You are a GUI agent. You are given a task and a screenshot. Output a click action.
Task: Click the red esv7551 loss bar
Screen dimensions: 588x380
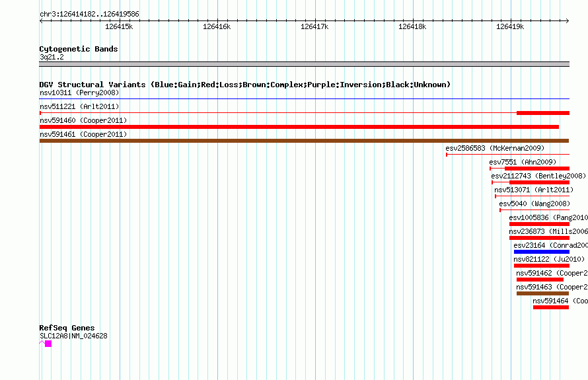pyautogui.click(x=537, y=169)
